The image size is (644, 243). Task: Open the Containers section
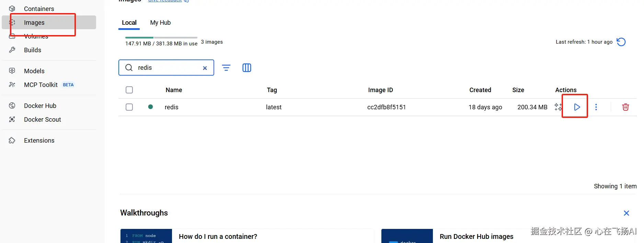[49, 9]
